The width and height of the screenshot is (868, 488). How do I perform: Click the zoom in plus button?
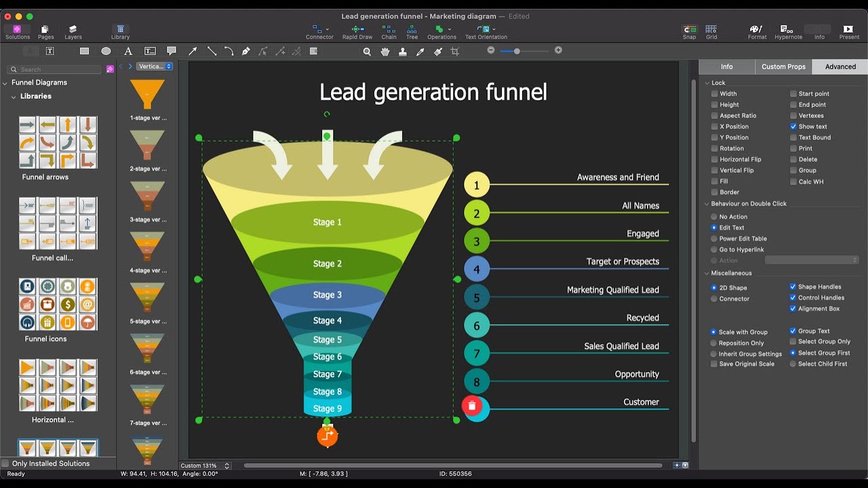(558, 50)
